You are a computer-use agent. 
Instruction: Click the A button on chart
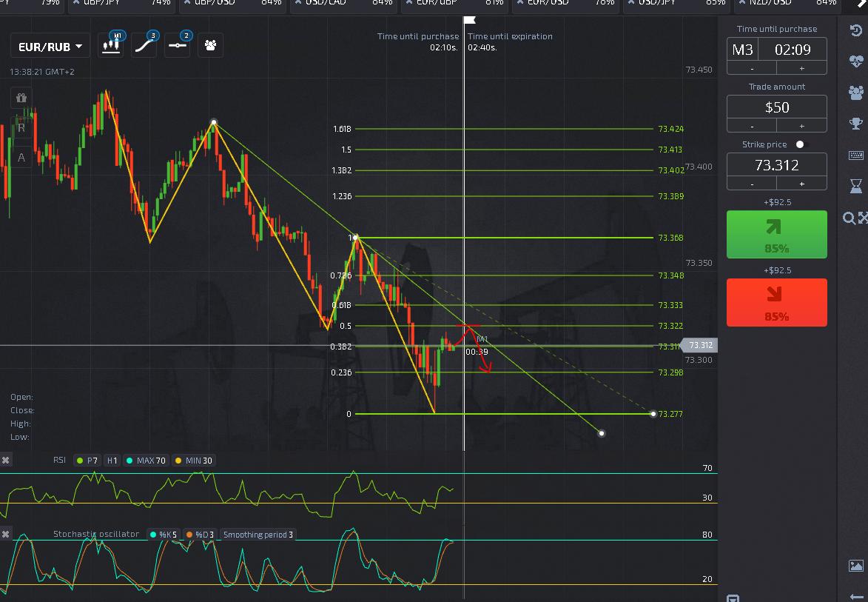21,158
